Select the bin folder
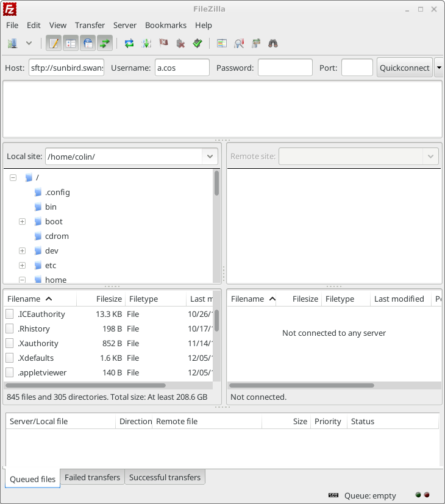The image size is (445, 504). (x=51, y=207)
